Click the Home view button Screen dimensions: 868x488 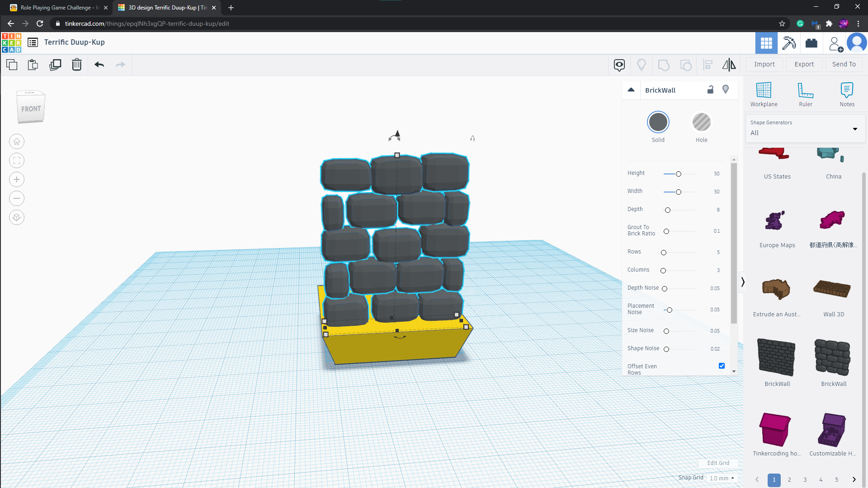point(17,141)
